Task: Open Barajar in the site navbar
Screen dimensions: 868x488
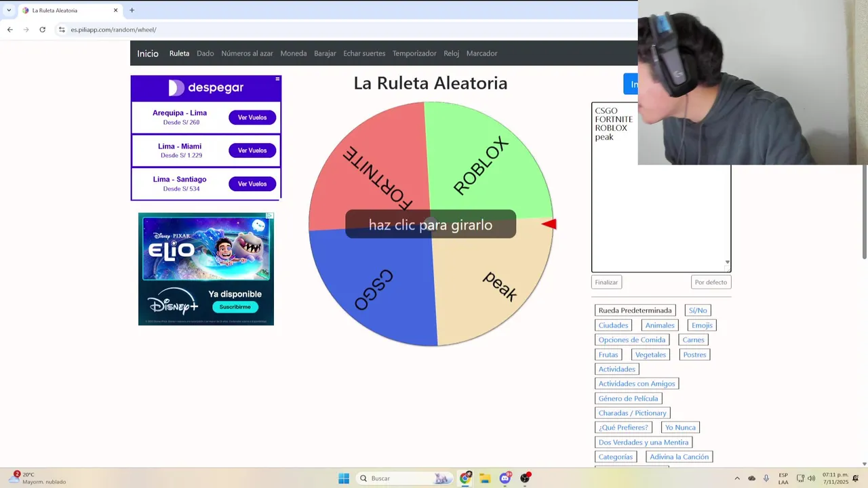Action: (x=325, y=54)
